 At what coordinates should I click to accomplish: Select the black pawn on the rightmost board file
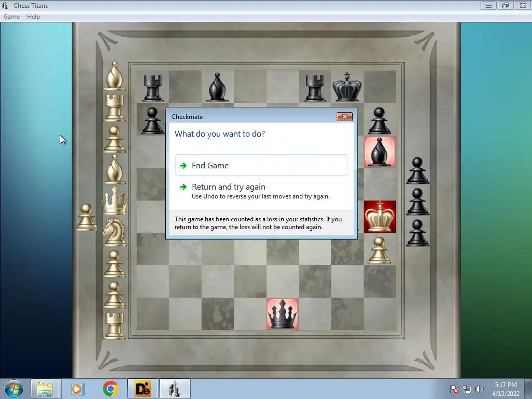pos(379,121)
